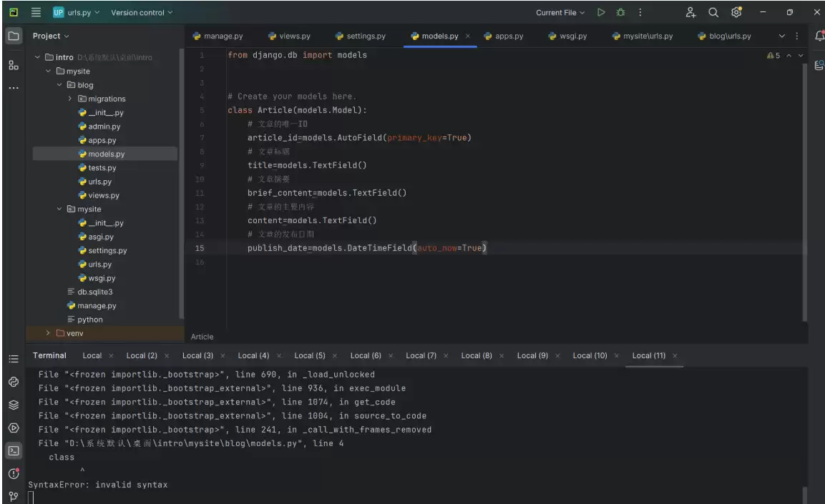Click line number 5 in gutter

(x=201, y=110)
